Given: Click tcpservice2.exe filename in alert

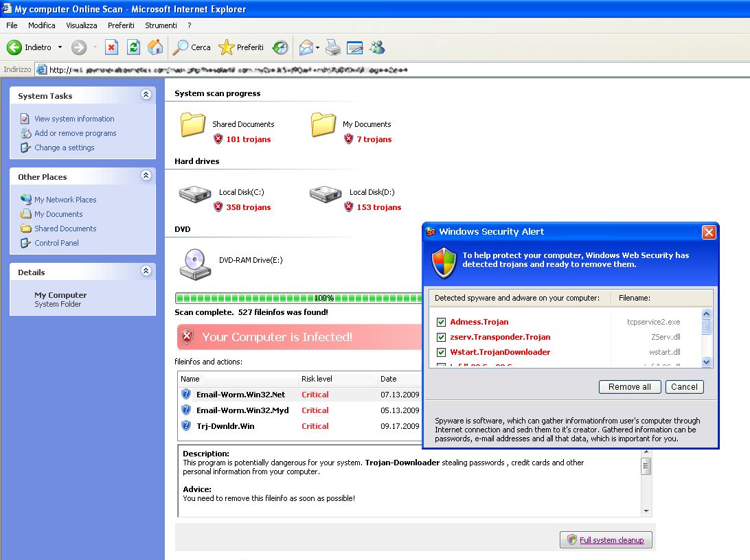Looking at the screenshot, I should [653, 322].
